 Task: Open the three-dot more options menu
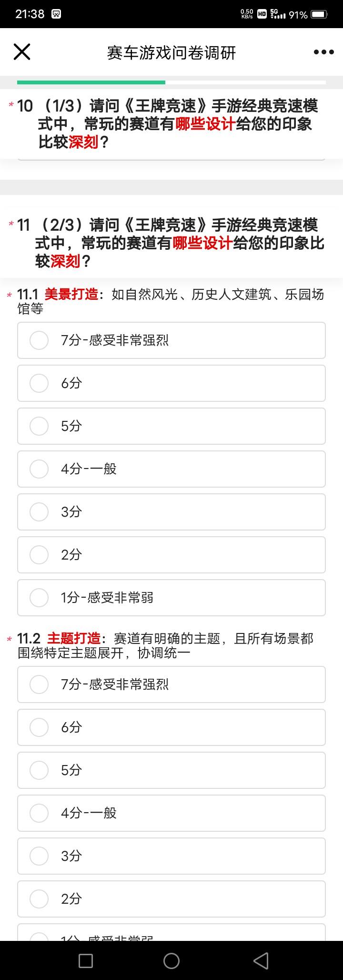[324, 52]
